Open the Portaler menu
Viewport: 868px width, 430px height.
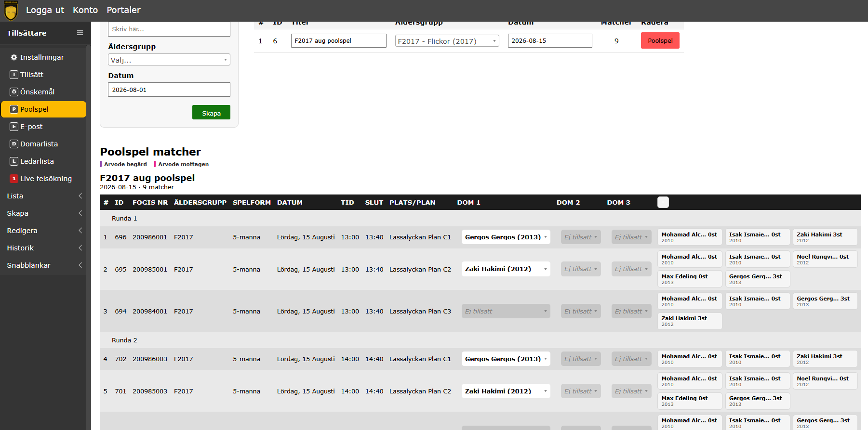click(123, 10)
